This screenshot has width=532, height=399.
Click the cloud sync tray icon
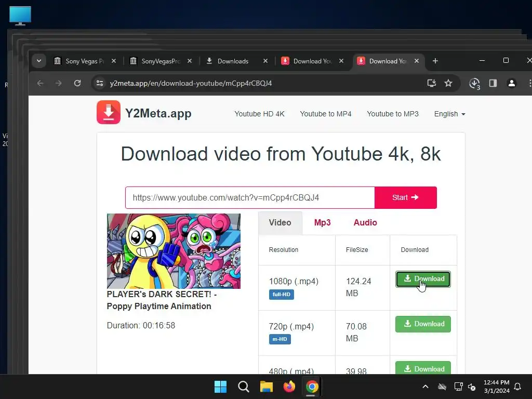[x=442, y=387]
